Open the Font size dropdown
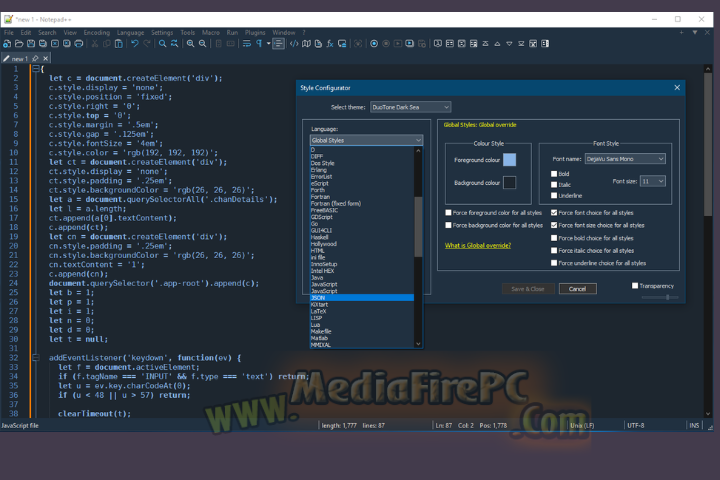Image resolution: width=720 pixels, height=480 pixels. click(652, 181)
